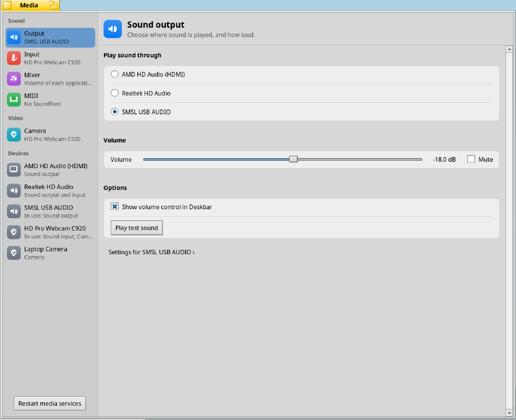This screenshot has height=420, width=516.
Task: Open the Input microphone icon
Action: click(14, 58)
